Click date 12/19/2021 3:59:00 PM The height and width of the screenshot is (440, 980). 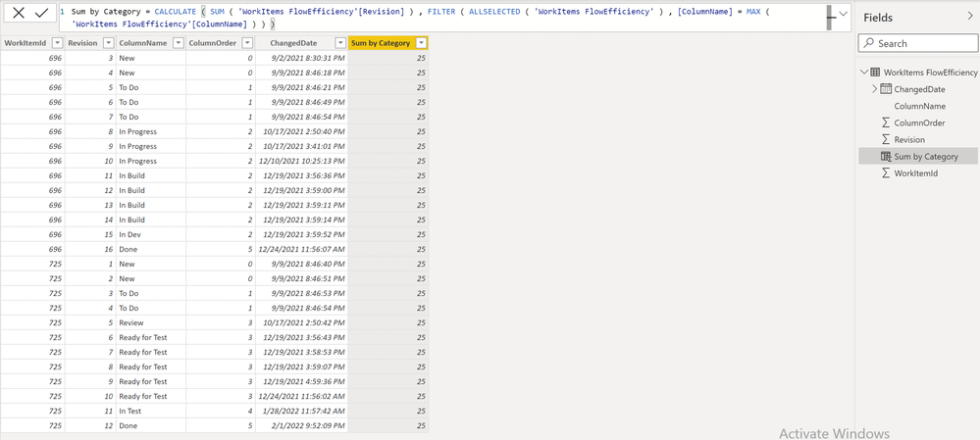coord(304,190)
